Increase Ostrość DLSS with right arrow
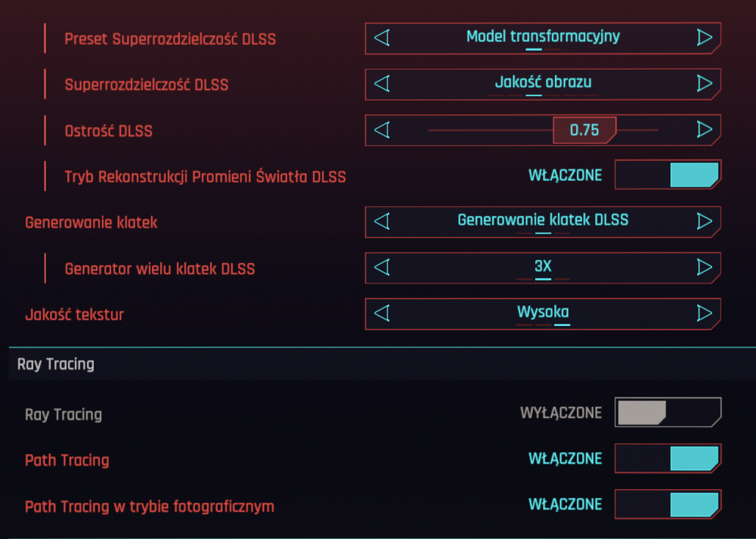 pyautogui.click(x=705, y=130)
